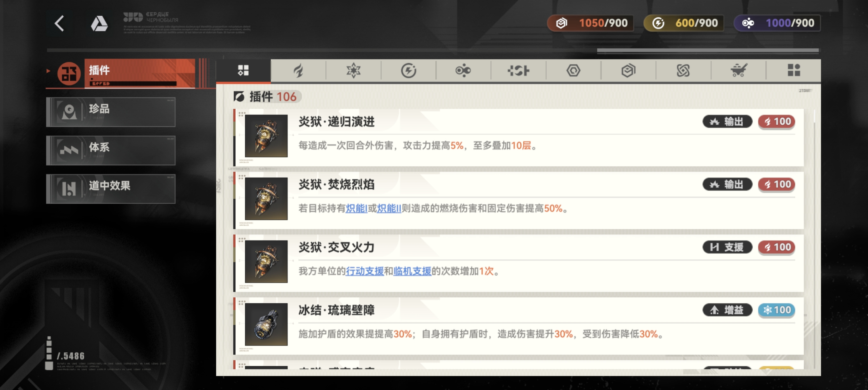Click the plugin list vertical scrollbar

pyautogui.click(x=815, y=239)
